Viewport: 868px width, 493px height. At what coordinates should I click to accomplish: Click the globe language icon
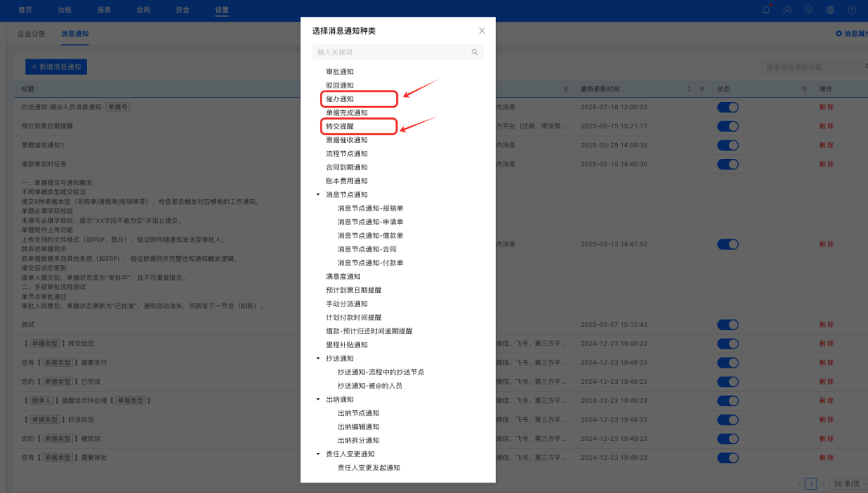[x=829, y=10]
